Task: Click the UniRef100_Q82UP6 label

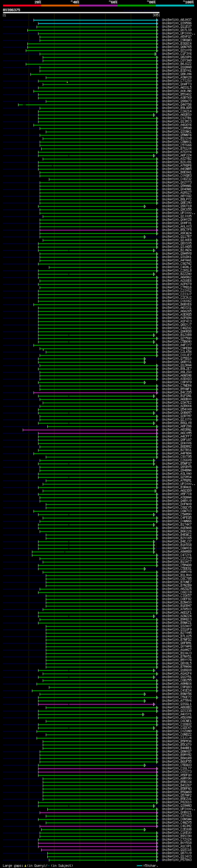Action: pos(176,57)
